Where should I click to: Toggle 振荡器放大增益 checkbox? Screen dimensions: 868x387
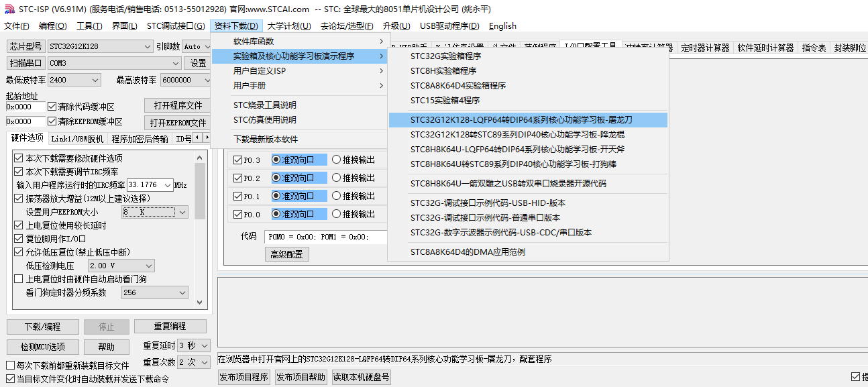19,199
